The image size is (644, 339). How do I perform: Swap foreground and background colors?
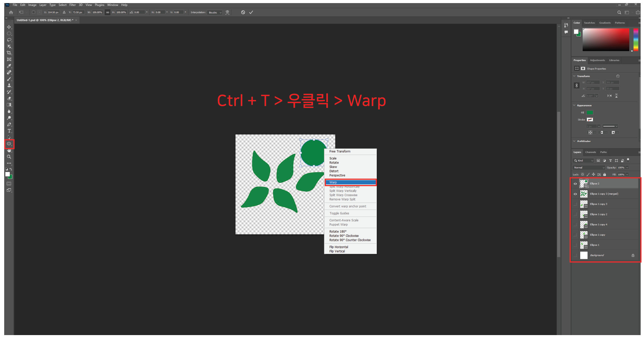11,169
